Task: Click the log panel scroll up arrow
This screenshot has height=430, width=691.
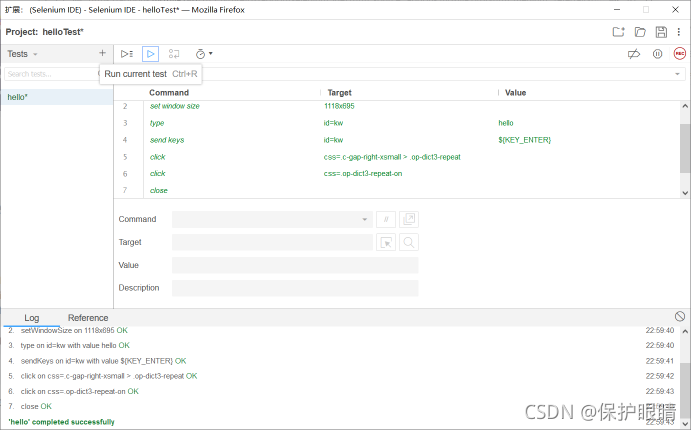Action: pyautogui.click(x=685, y=331)
